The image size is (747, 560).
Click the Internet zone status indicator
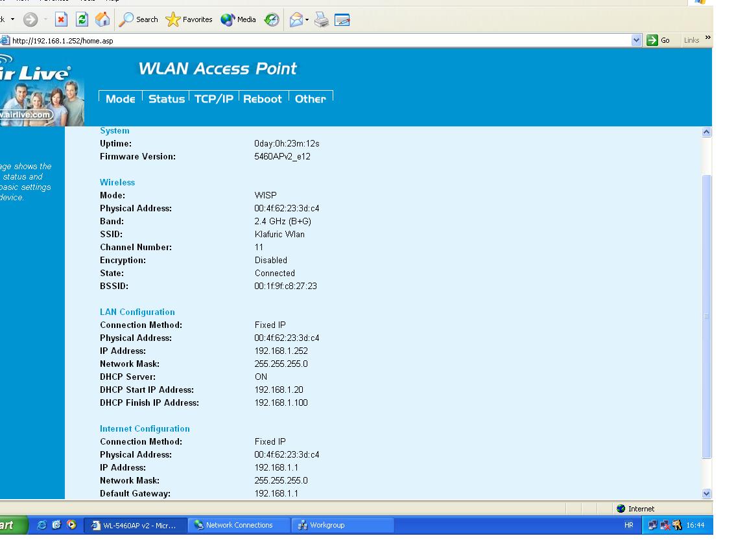click(635, 509)
